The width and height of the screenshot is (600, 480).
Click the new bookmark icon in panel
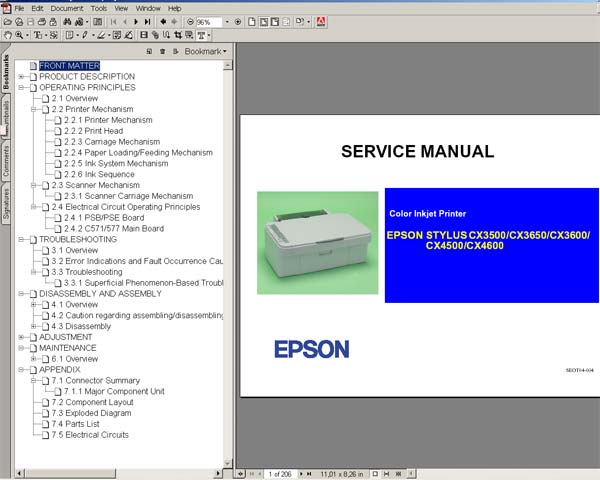tap(150, 51)
